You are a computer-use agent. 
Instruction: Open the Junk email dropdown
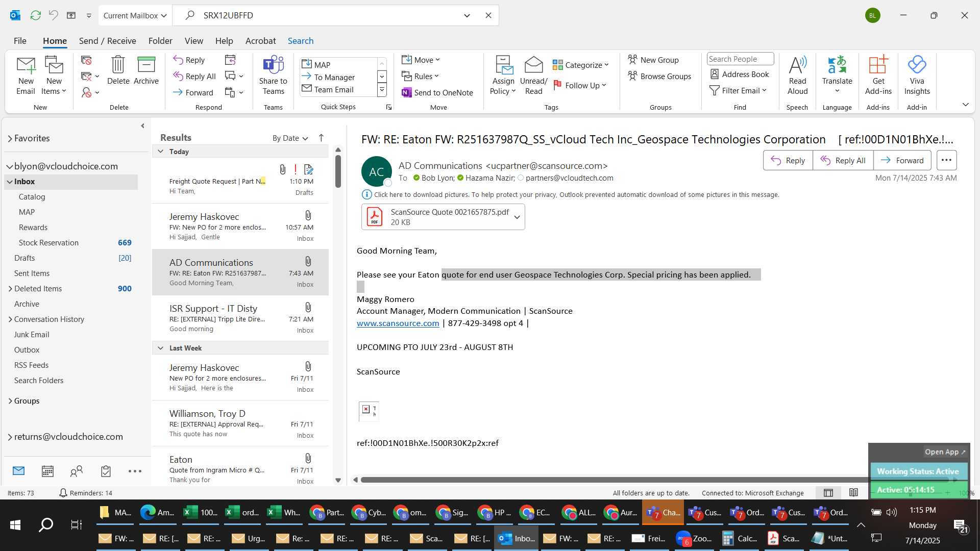[x=90, y=92]
